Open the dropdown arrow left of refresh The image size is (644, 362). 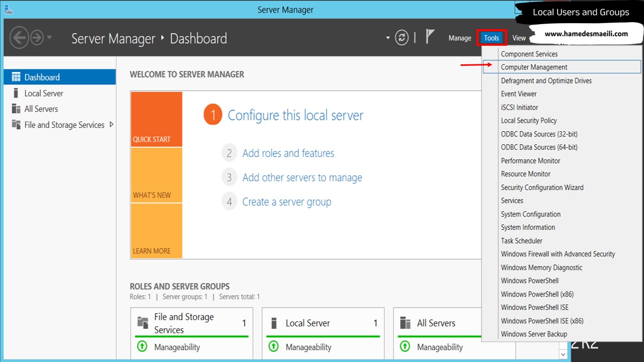(x=388, y=38)
